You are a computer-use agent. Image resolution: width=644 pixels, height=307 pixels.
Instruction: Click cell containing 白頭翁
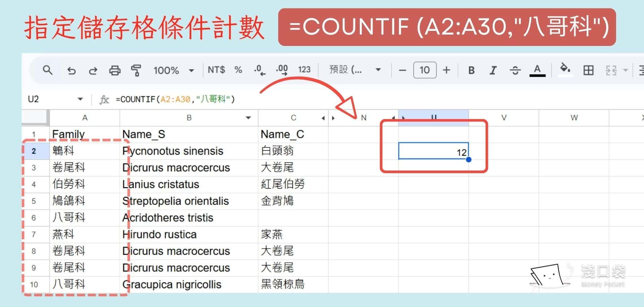point(293,151)
